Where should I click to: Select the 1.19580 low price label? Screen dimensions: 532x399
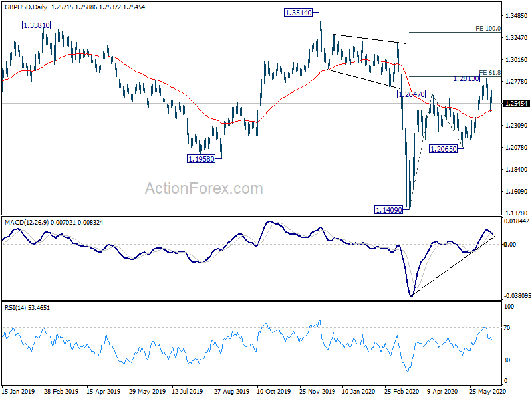201,159
